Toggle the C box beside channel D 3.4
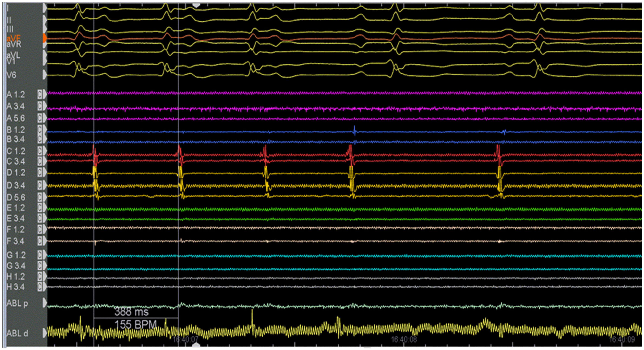 point(40,185)
